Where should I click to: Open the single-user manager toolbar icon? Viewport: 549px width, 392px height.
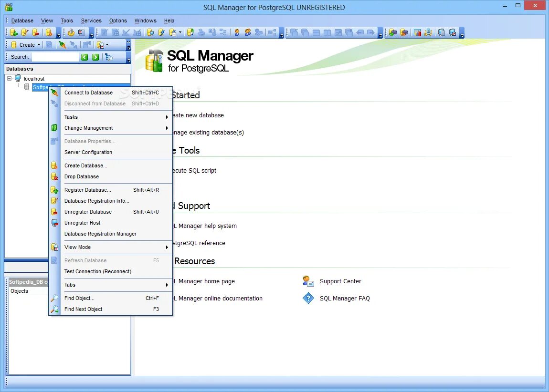(x=237, y=32)
